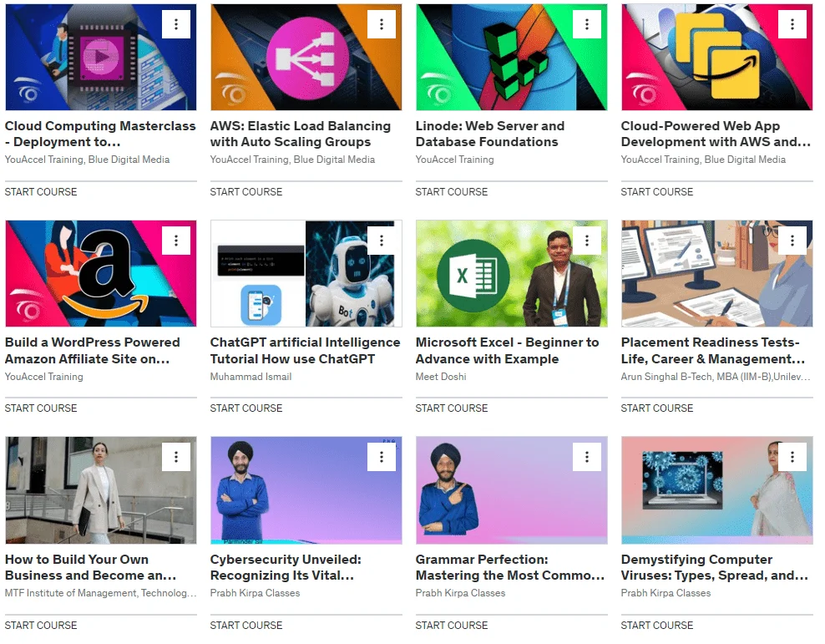
Task: Click MTF Institute of Management instructor text
Action: [x=100, y=593]
